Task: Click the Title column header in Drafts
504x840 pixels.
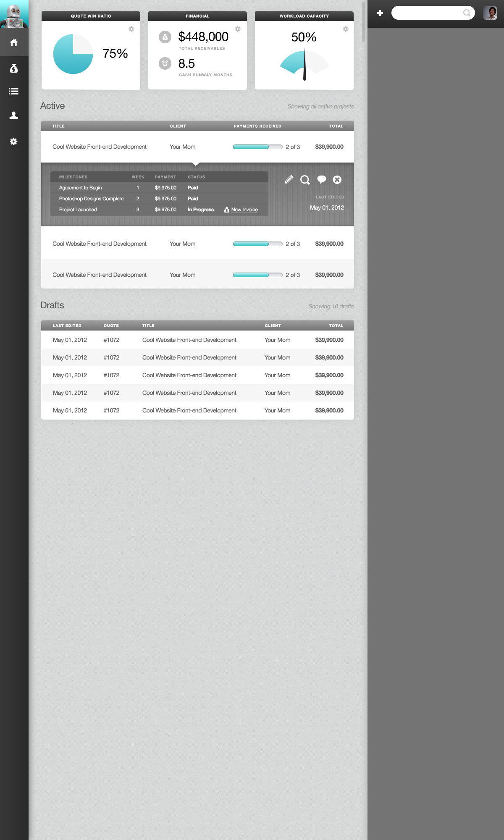Action: click(148, 325)
